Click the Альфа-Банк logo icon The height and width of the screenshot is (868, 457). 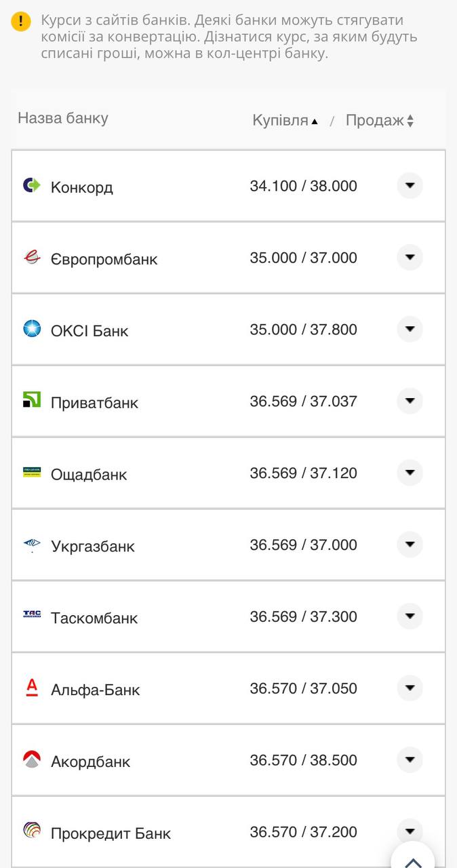tap(32, 688)
